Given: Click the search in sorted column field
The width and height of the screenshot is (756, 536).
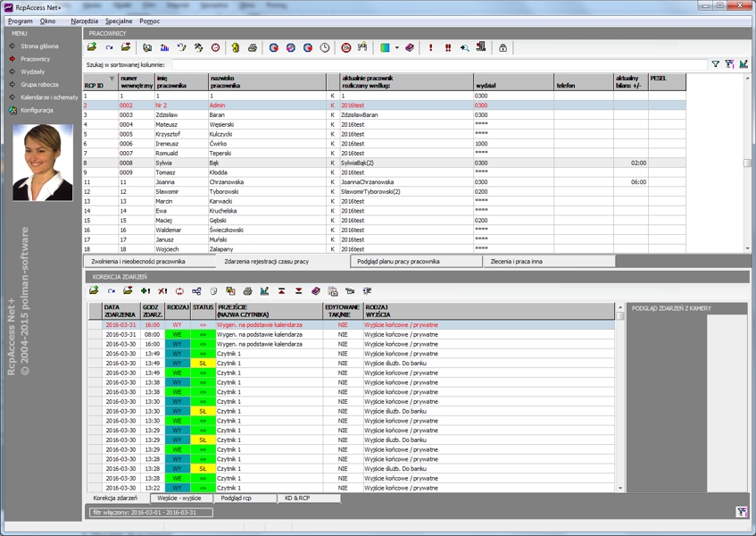Looking at the screenshot, I should (x=437, y=64).
